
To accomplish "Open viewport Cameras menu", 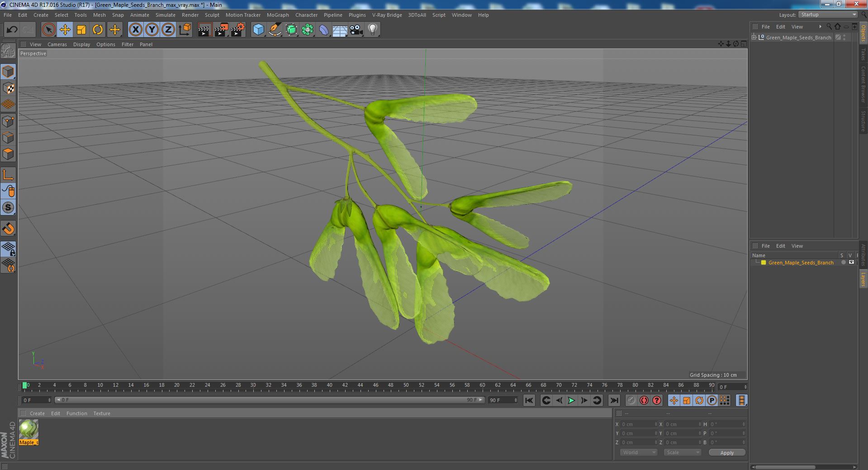I will [x=57, y=44].
